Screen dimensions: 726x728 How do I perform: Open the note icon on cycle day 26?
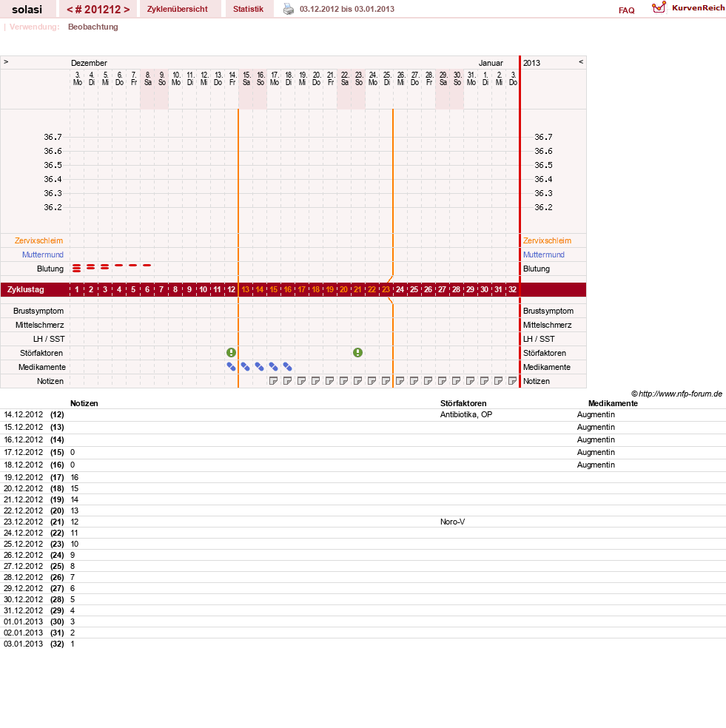coord(428,381)
